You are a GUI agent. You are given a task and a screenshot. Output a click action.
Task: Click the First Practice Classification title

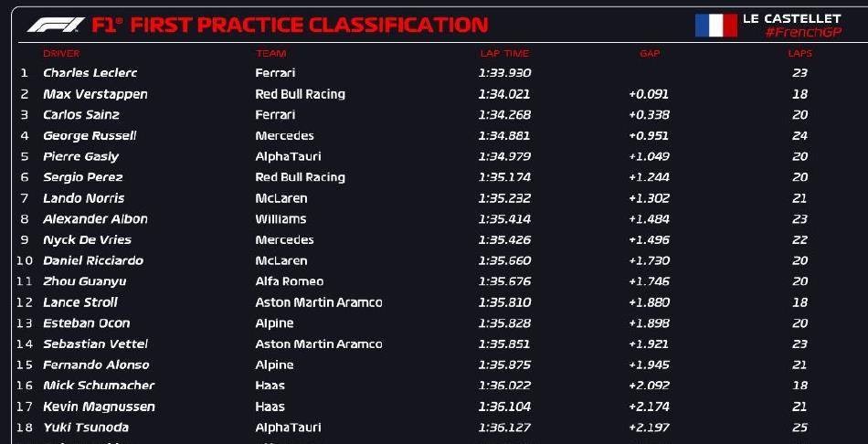click(x=310, y=25)
